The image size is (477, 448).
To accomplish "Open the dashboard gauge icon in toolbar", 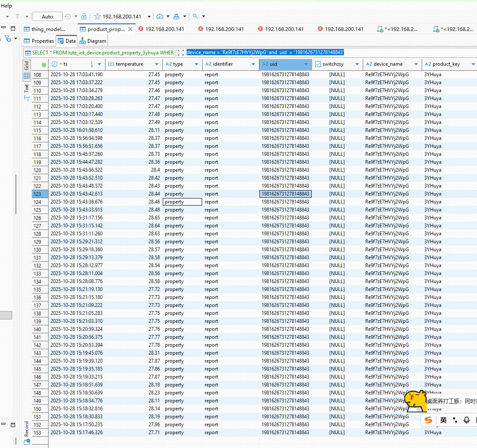I will [160, 17].
